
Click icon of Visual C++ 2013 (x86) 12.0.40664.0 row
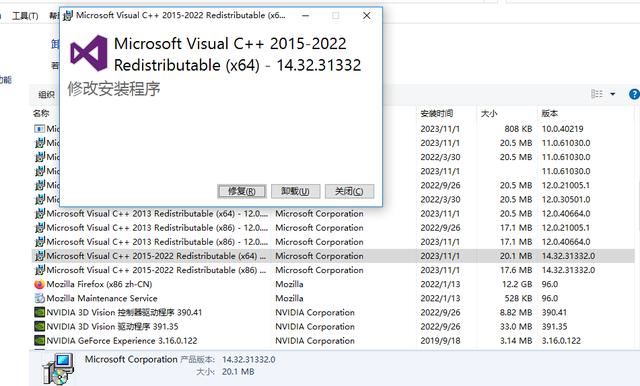39,242
